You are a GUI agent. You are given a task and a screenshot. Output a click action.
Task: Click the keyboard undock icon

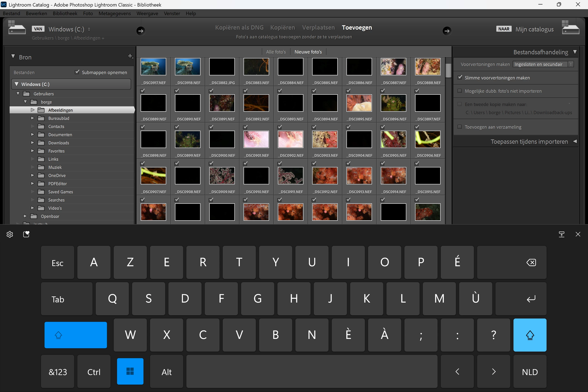(x=561, y=234)
